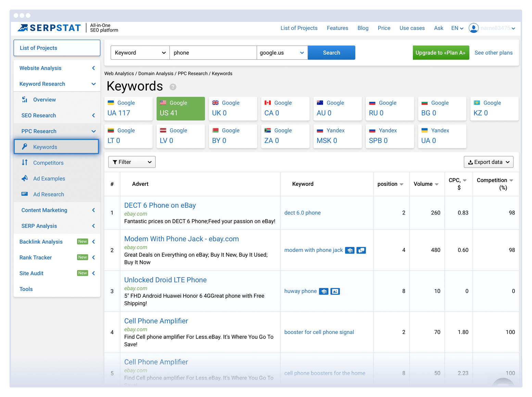The image size is (532, 397).
Task: Expand the SERP Analysis section
Action: 57,226
